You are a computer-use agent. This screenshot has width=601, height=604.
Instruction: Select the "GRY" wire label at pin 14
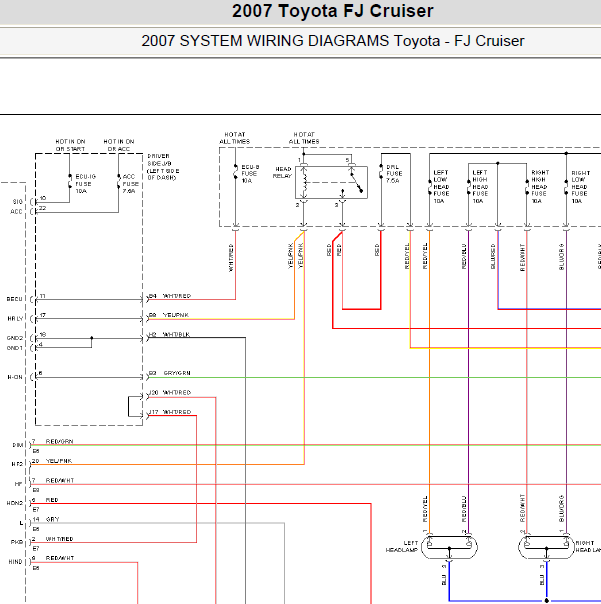[52, 519]
